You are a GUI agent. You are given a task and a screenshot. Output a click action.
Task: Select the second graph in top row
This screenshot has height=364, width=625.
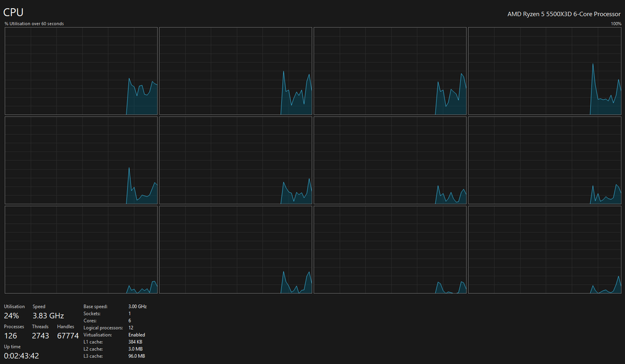tap(236, 71)
